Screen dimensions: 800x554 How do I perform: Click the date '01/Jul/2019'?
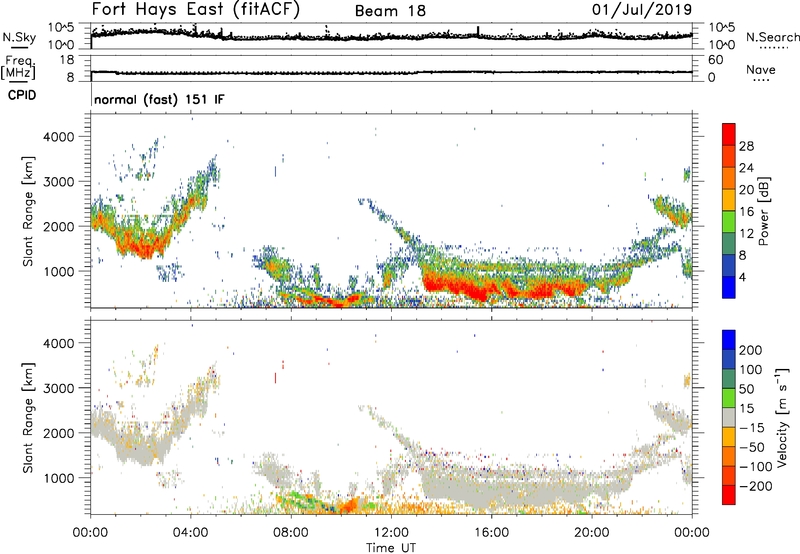pyautogui.click(x=642, y=10)
